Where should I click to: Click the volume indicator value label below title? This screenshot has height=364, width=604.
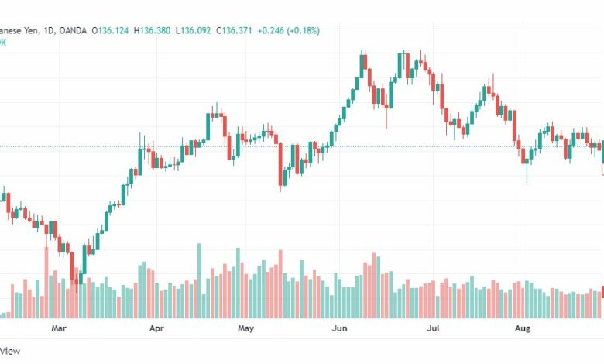click(3, 43)
